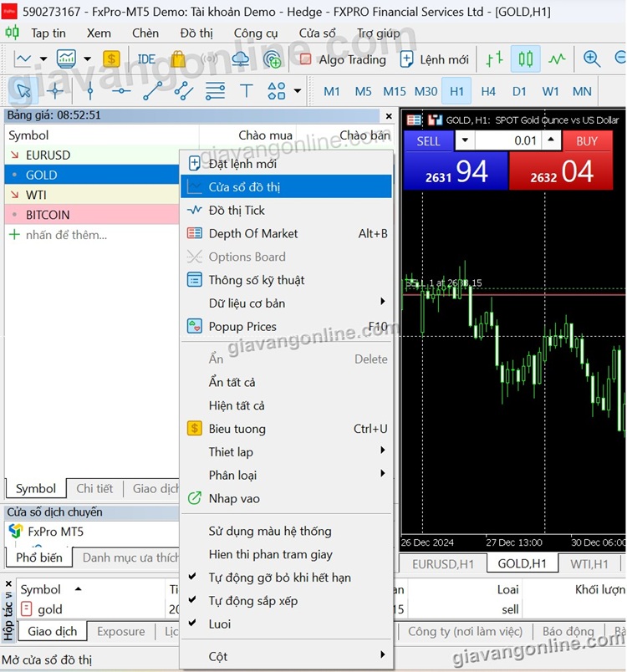Toggle 'Tự động gỡ bỏ khi hết hạn' option
This screenshot has width=627, height=672.
click(x=279, y=578)
